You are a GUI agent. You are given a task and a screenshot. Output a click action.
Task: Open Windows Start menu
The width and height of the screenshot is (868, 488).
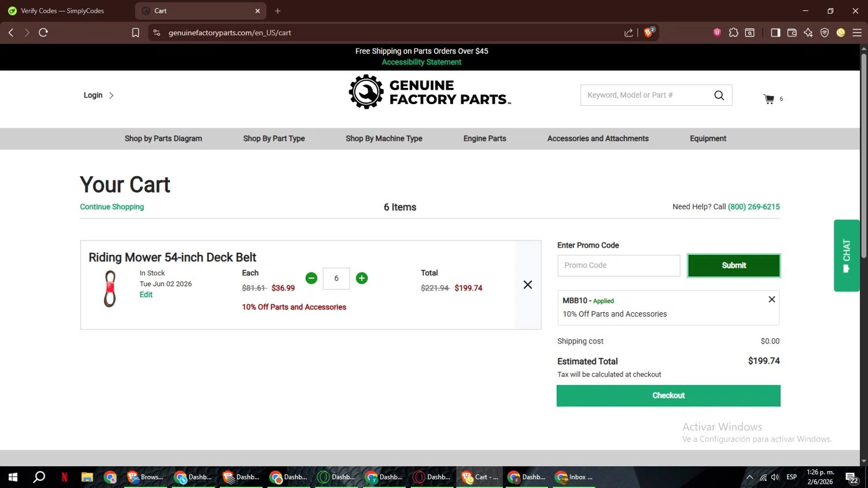click(13, 477)
